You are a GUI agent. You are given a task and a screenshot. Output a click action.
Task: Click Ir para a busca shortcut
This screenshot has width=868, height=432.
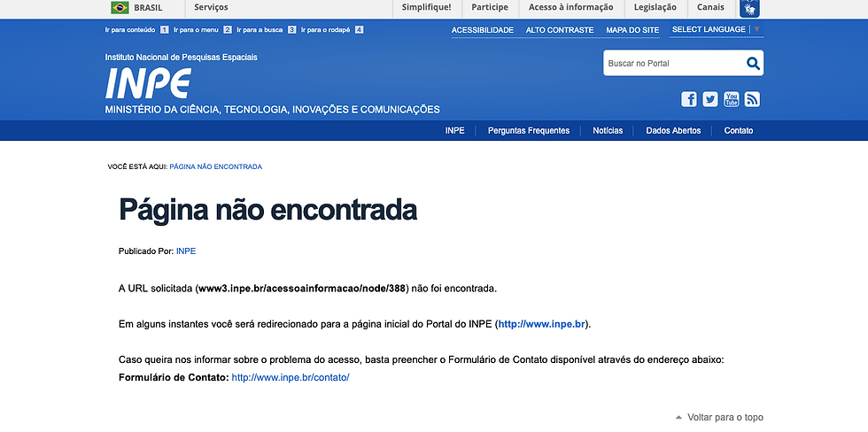click(267, 30)
